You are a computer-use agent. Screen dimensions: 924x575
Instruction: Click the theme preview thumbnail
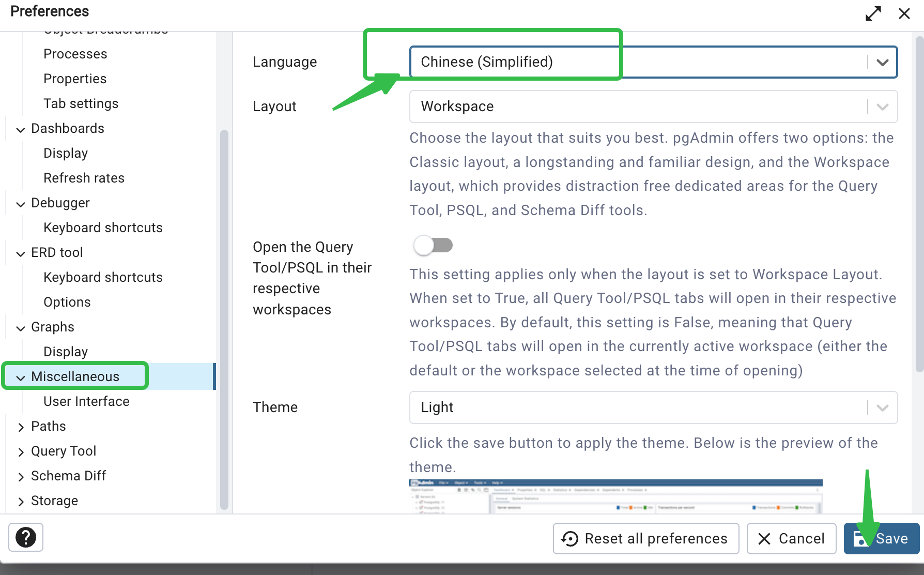point(615,496)
